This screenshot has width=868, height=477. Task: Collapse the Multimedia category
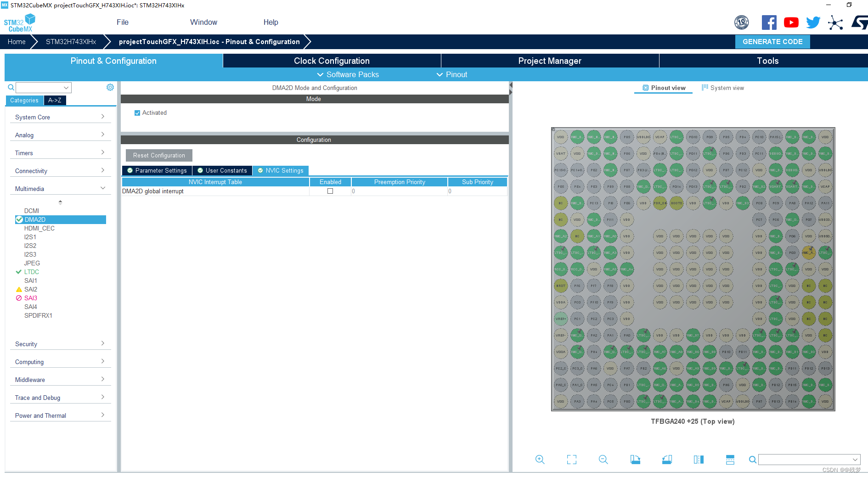coord(60,189)
